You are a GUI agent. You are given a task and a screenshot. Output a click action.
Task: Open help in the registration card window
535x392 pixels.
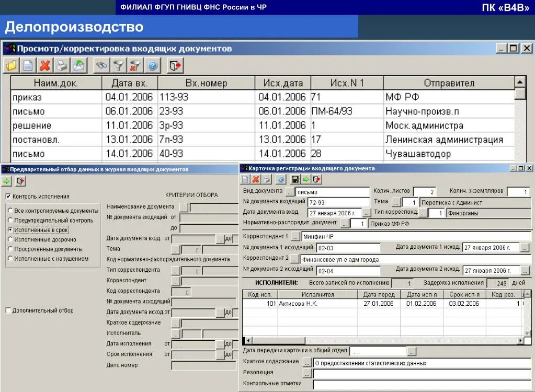tap(281, 179)
